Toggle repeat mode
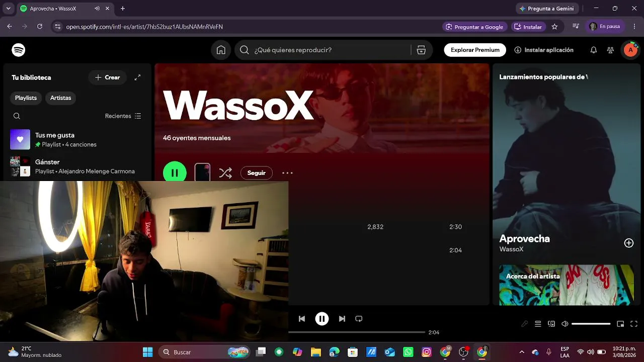The height and width of the screenshot is (362, 644). [359, 319]
